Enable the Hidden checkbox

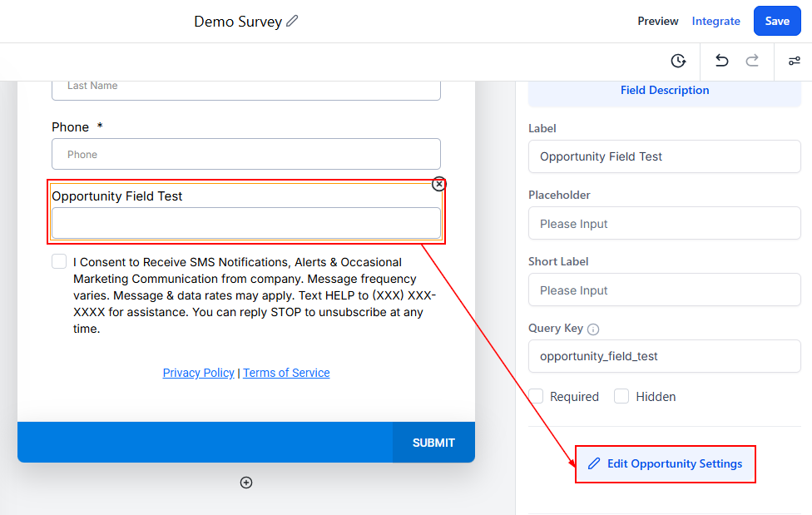(x=621, y=396)
